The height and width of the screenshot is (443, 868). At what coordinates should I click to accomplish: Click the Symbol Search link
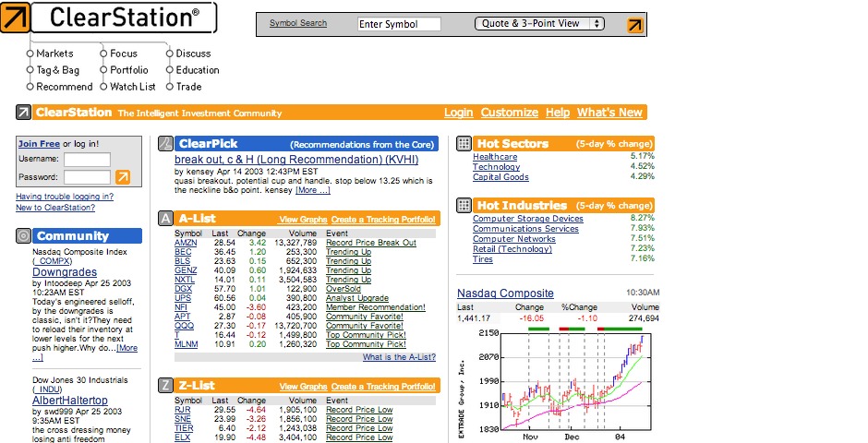tap(298, 23)
